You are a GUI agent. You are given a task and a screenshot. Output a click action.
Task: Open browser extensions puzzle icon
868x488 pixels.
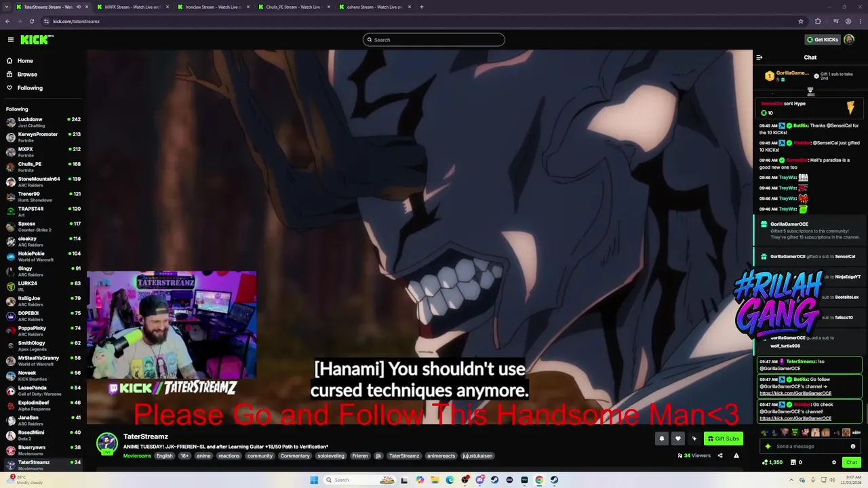click(818, 21)
